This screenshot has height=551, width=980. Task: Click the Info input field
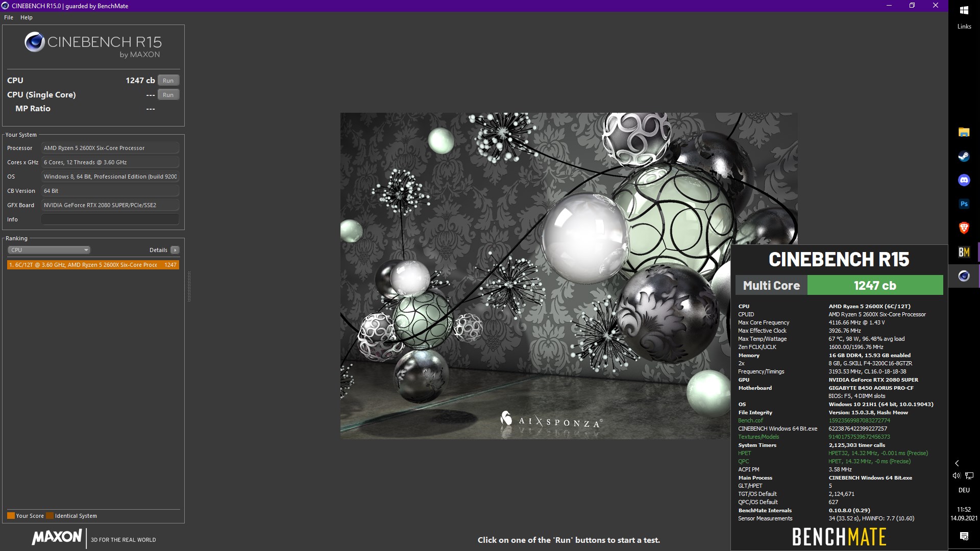pyautogui.click(x=110, y=219)
